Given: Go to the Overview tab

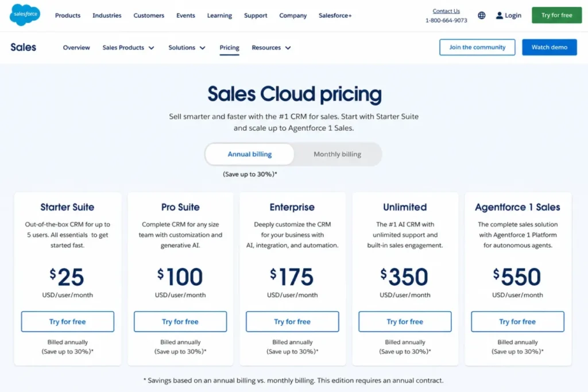Looking at the screenshot, I should tap(76, 48).
